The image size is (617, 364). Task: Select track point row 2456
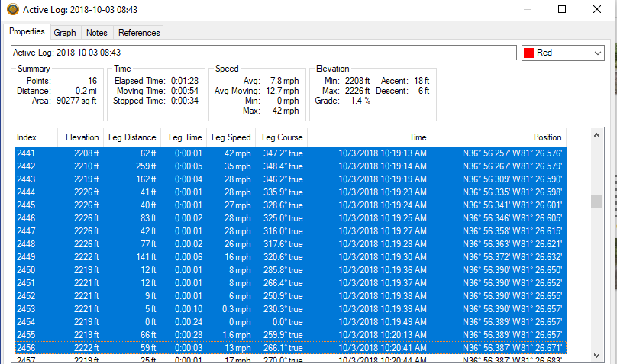pyautogui.click(x=291, y=348)
